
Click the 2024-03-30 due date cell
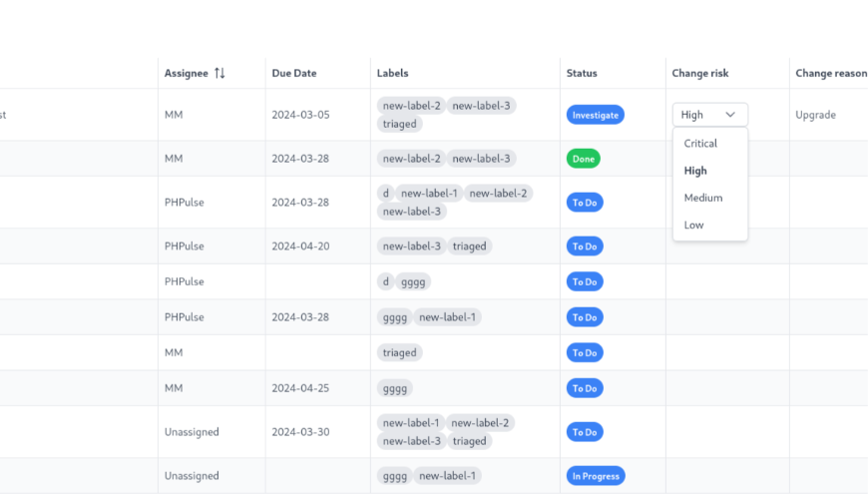tap(300, 432)
